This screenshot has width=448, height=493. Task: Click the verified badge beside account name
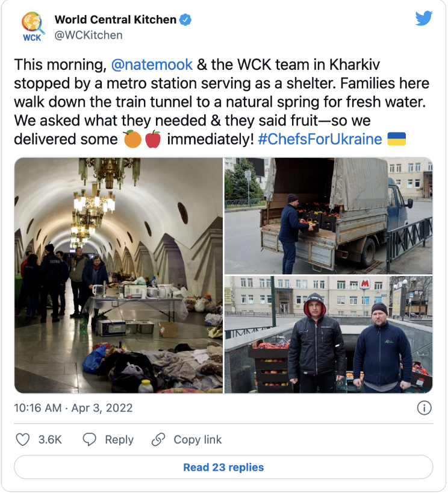click(186, 20)
